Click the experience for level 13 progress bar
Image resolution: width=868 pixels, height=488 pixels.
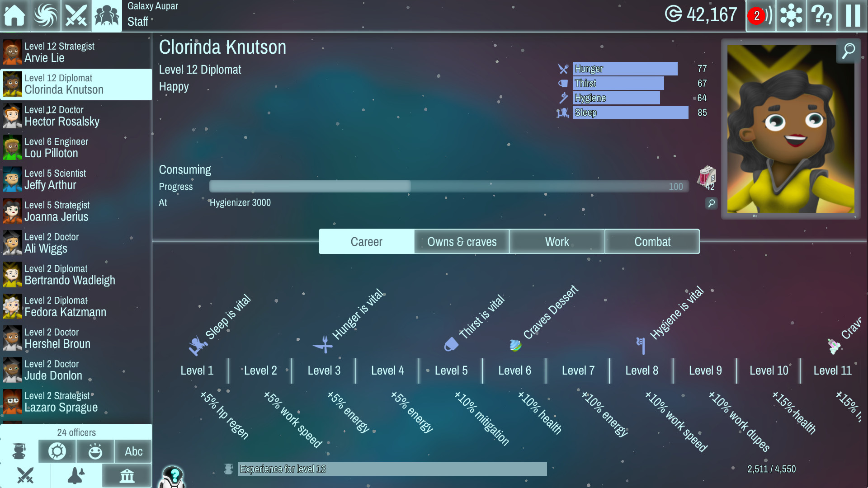(392, 469)
